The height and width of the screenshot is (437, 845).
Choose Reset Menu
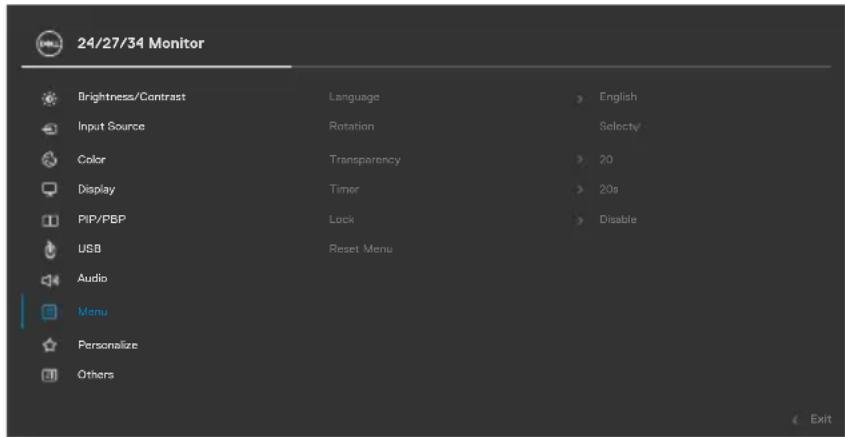tap(361, 249)
